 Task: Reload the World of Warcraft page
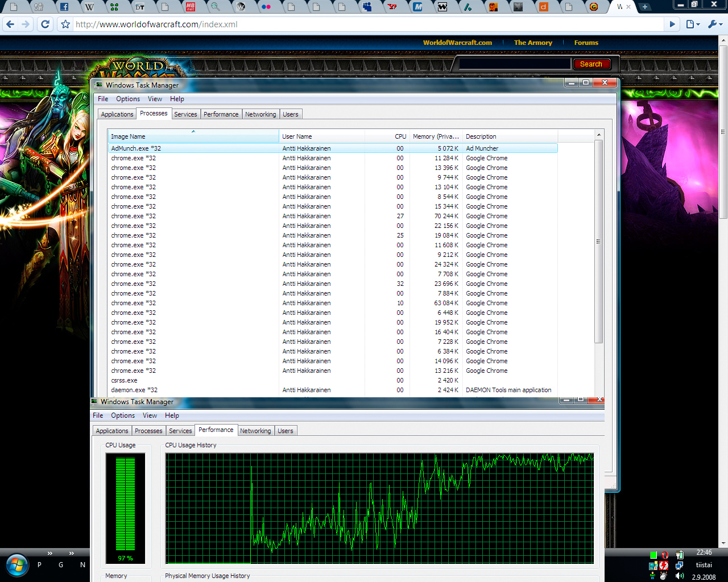(45, 24)
